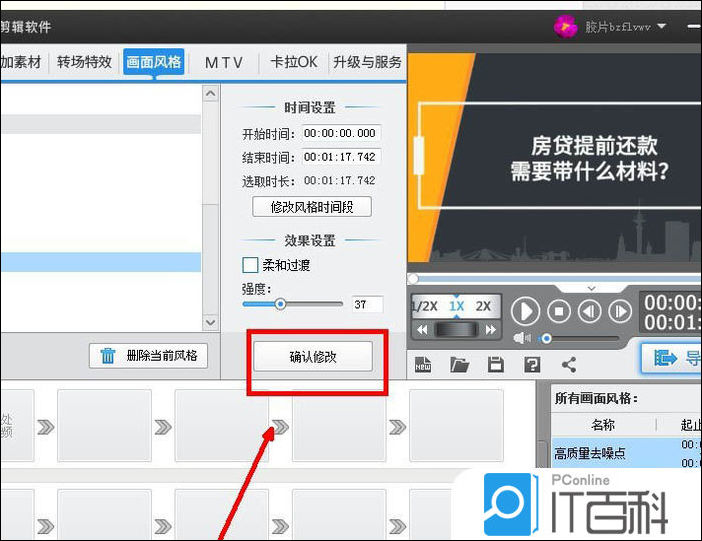The image size is (702, 541).
Task: Click the 名称 column header
Action: coord(603,425)
